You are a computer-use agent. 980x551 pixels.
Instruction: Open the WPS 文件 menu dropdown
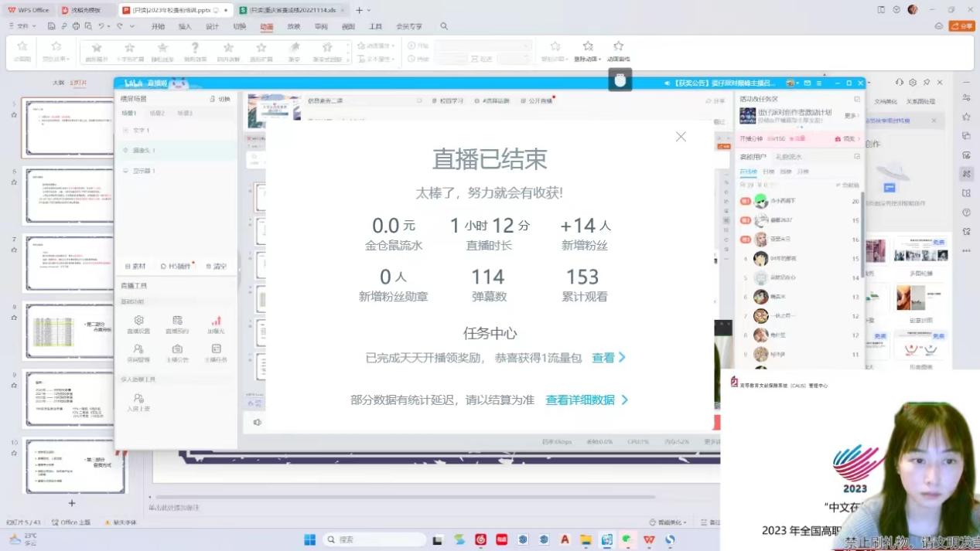click(x=23, y=26)
